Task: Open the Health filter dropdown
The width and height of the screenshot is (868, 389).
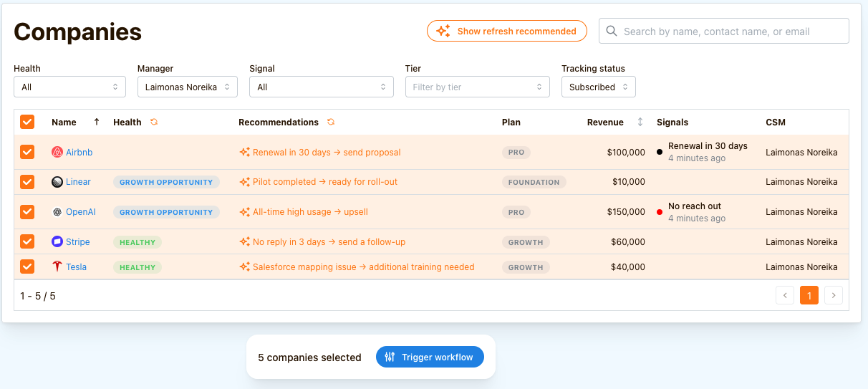Action: click(x=70, y=87)
